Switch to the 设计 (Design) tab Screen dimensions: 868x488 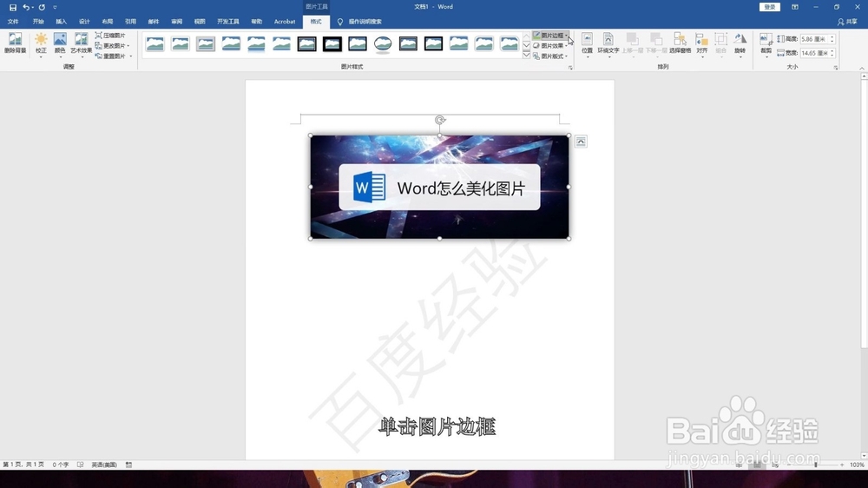[84, 22]
